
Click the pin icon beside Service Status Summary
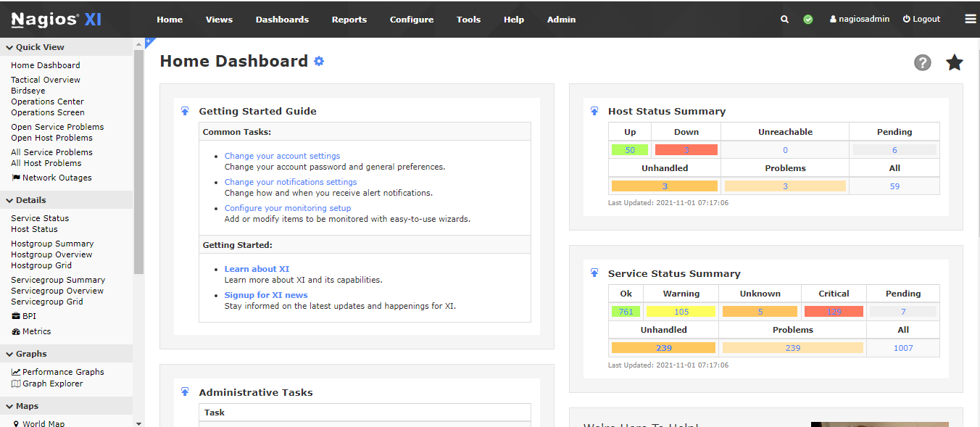(x=594, y=273)
